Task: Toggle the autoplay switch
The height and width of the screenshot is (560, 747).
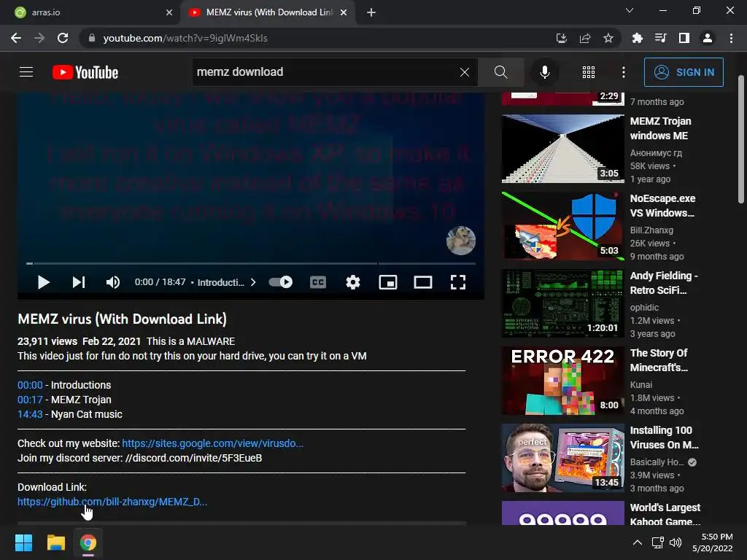Action: [281, 282]
